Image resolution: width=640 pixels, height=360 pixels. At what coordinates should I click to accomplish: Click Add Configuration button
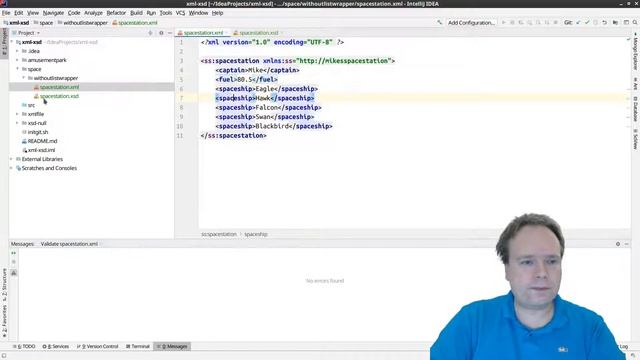click(x=471, y=23)
